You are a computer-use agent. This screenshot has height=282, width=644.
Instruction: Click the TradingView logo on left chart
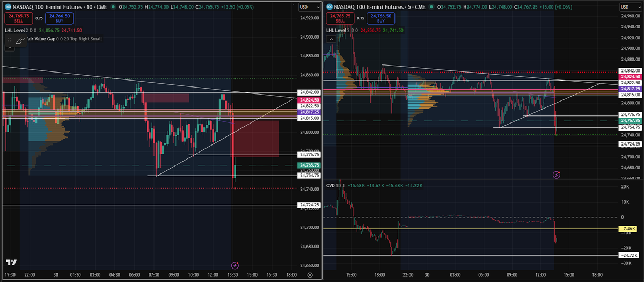(10, 263)
